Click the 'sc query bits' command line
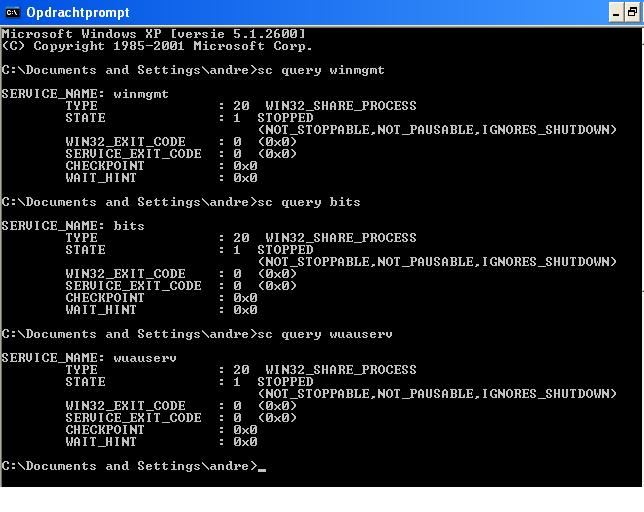This screenshot has height=512, width=644. point(181,202)
